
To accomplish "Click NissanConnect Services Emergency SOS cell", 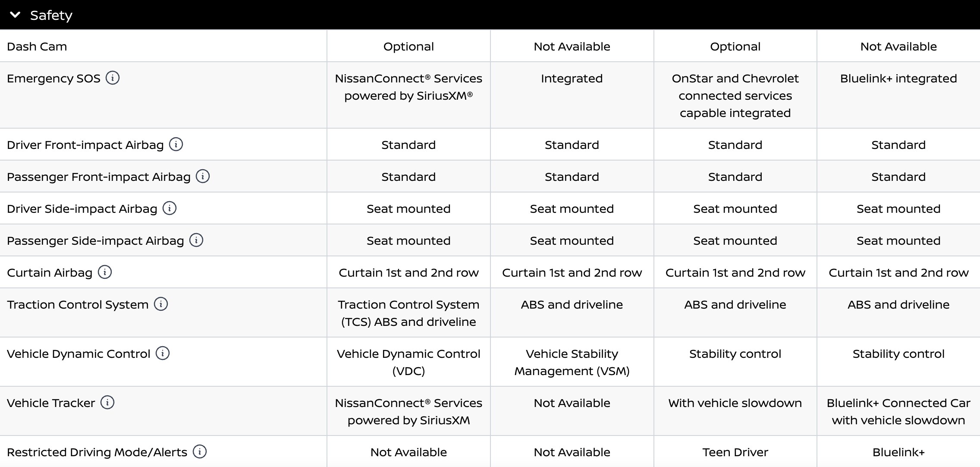I will 408,87.
